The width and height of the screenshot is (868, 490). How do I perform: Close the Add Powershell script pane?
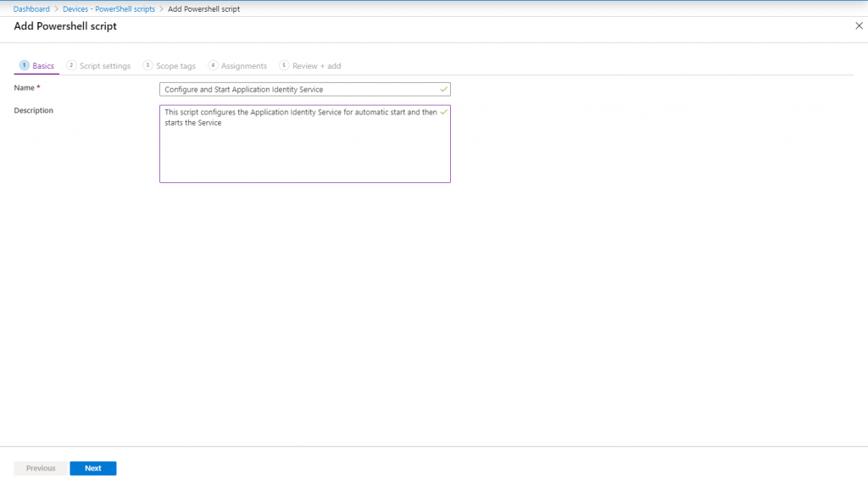(x=858, y=26)
